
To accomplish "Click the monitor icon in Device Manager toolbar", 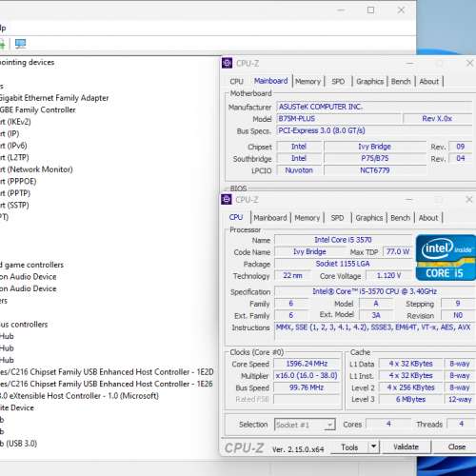I will [x=20, y=44].
